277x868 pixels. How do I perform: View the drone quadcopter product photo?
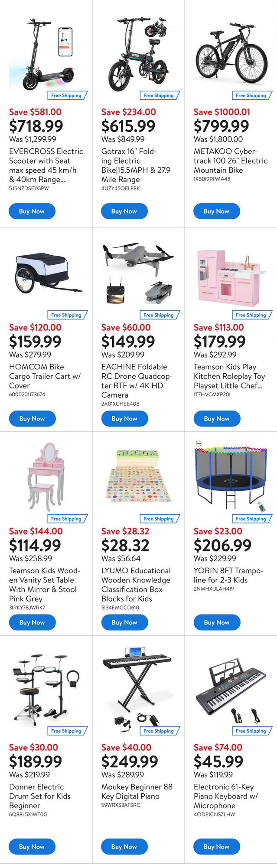[x=138, y=274]
